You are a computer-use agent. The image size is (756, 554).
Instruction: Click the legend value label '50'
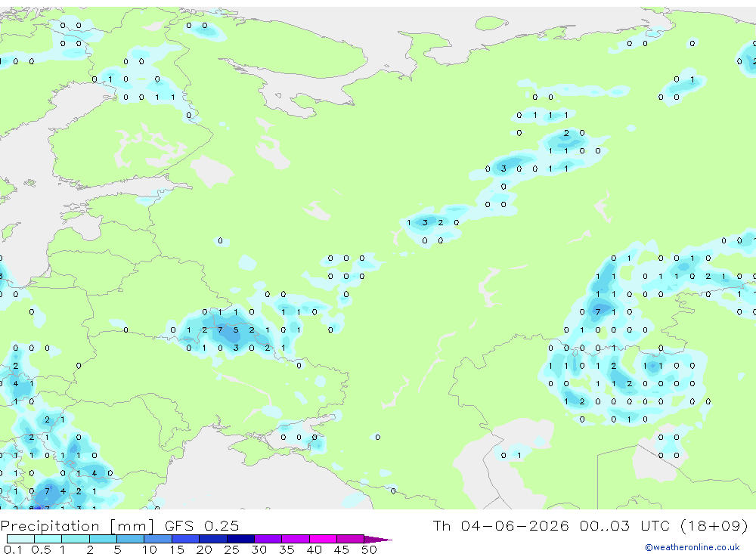[x=370, y=549]
